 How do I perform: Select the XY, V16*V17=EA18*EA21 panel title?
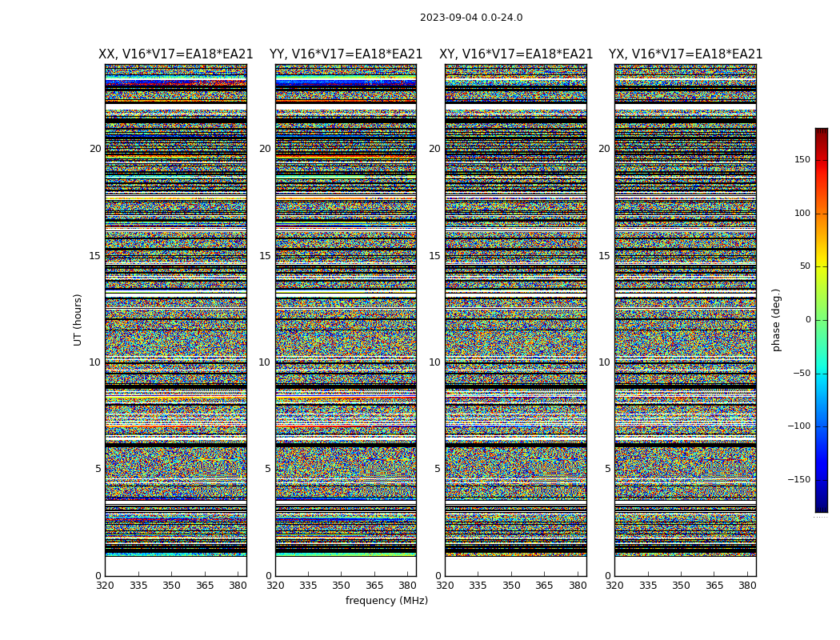[x=516, y=54]
